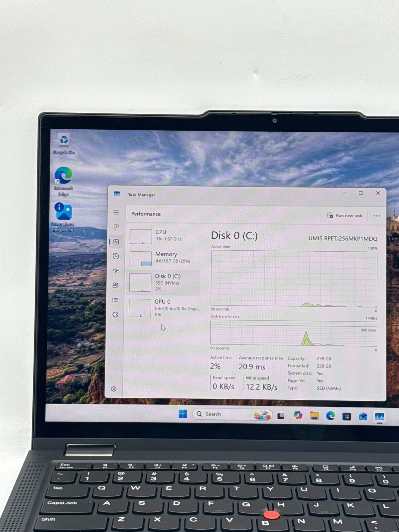Open the Startup apps page icon
399x532 pixels.
pos(116,271)
